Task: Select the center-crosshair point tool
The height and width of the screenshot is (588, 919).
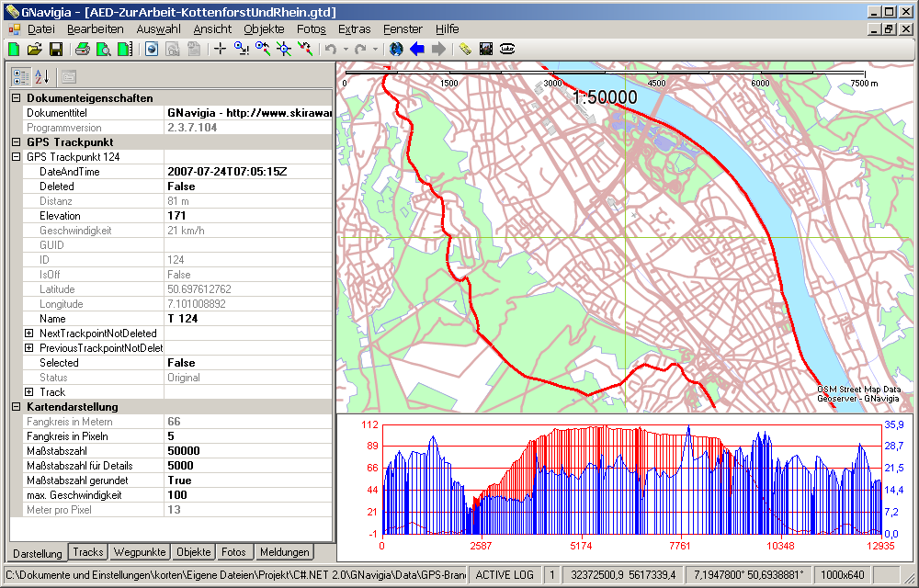Action: (284, 50)
